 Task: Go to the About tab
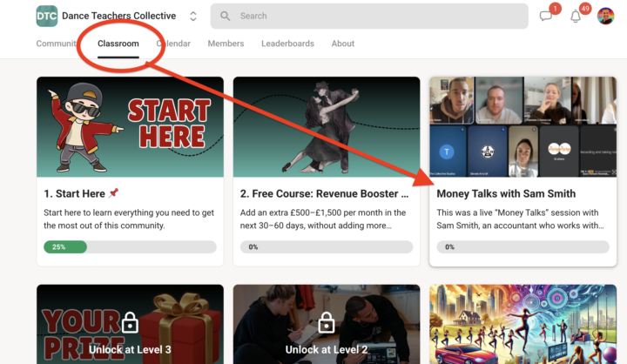(x=343, y=44)
